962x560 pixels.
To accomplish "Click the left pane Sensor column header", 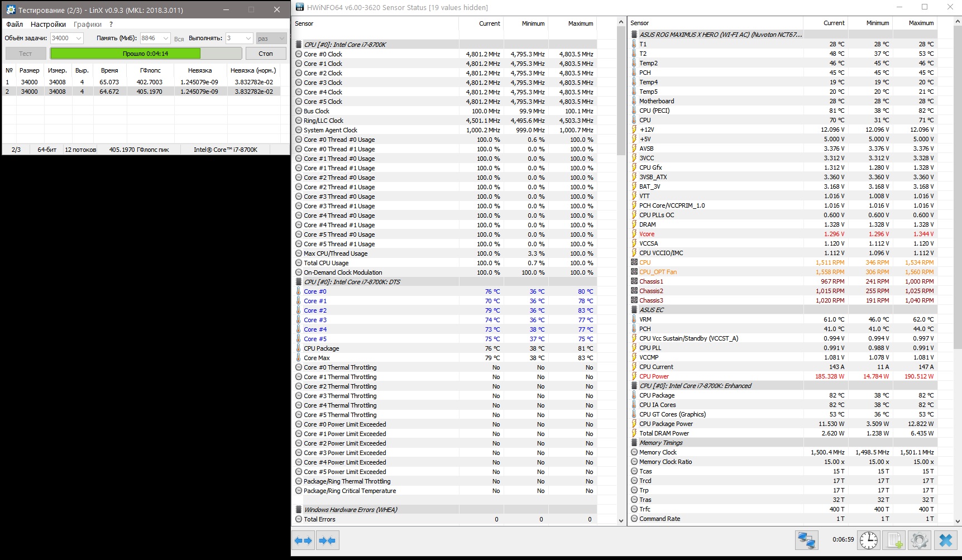I will 376,23.
